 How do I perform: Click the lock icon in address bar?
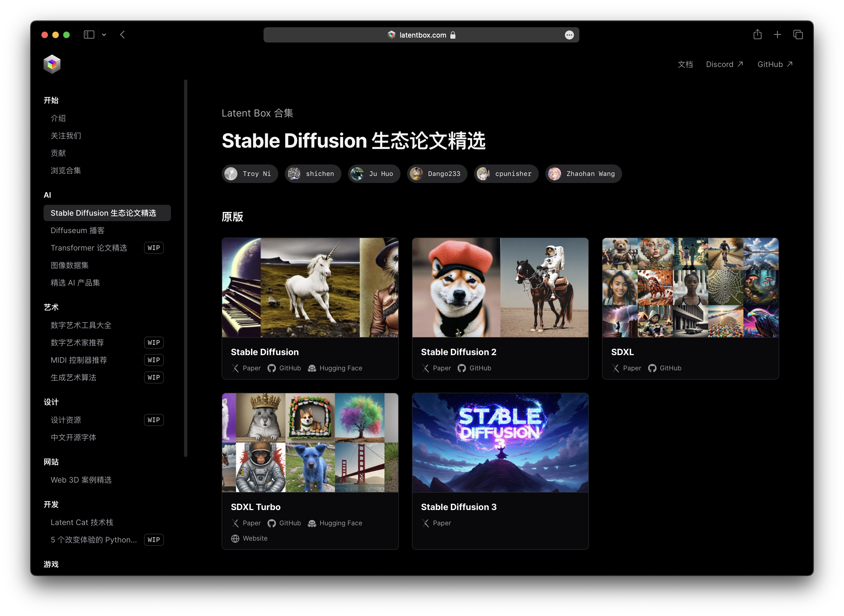[452, 35]
